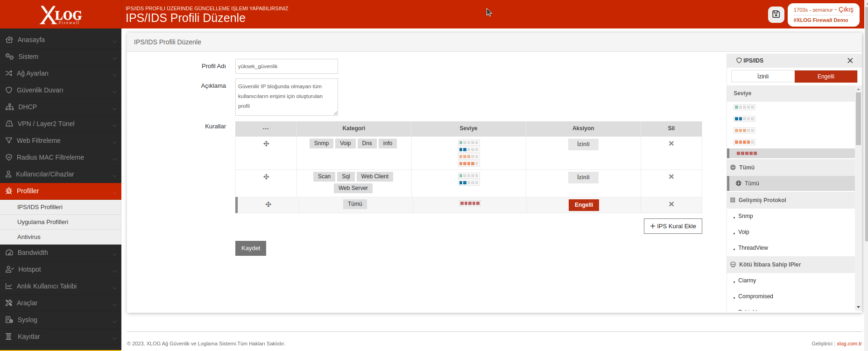Click the XLOG Firewall logo
Screen dimensions: 868x351
(x=61, y=15)
